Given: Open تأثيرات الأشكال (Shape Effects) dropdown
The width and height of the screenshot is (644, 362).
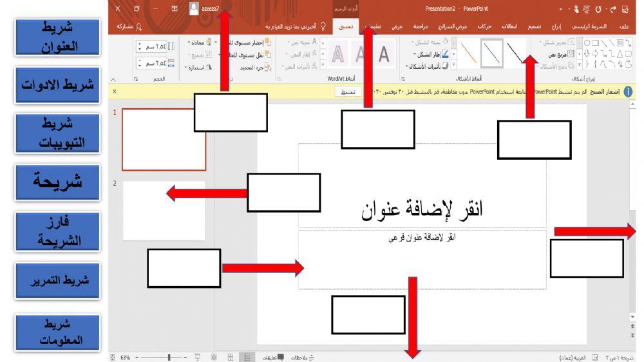Looking at the screenshot, I should [x=427, y=66].
